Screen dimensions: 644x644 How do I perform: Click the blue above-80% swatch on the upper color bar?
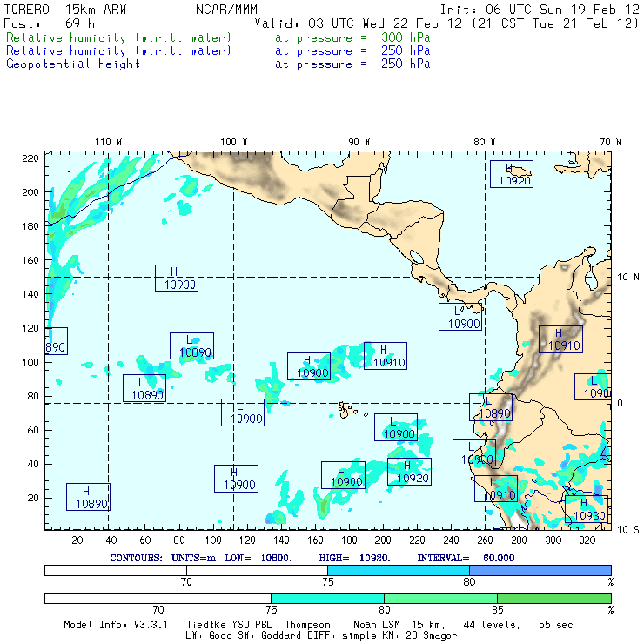540,570
